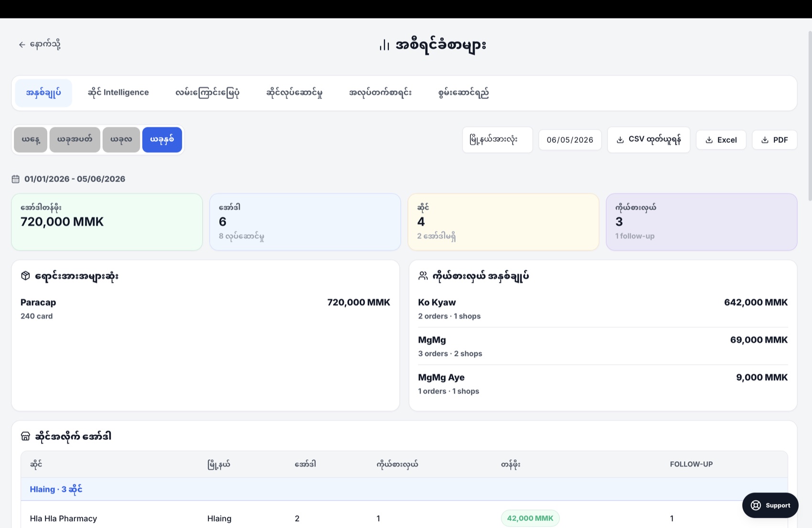
Task: Click the people icon in representative summary
Action: (423, 276)
